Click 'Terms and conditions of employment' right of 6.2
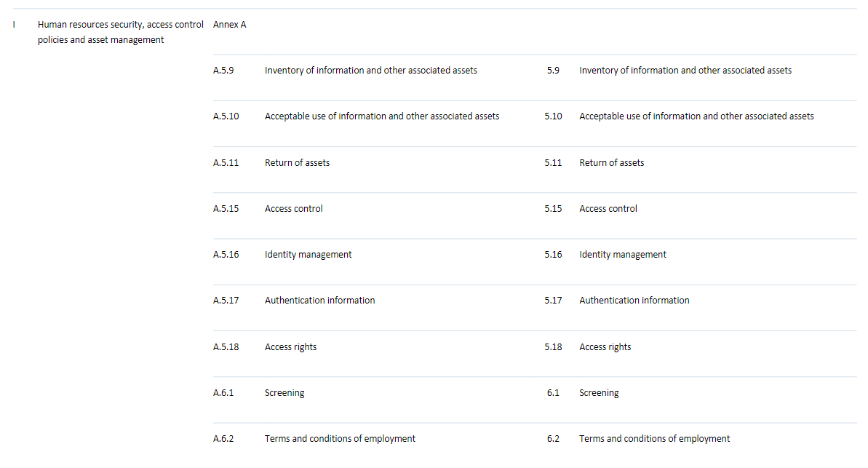Screen dimensions: 868x468 (x=654, y=439)
